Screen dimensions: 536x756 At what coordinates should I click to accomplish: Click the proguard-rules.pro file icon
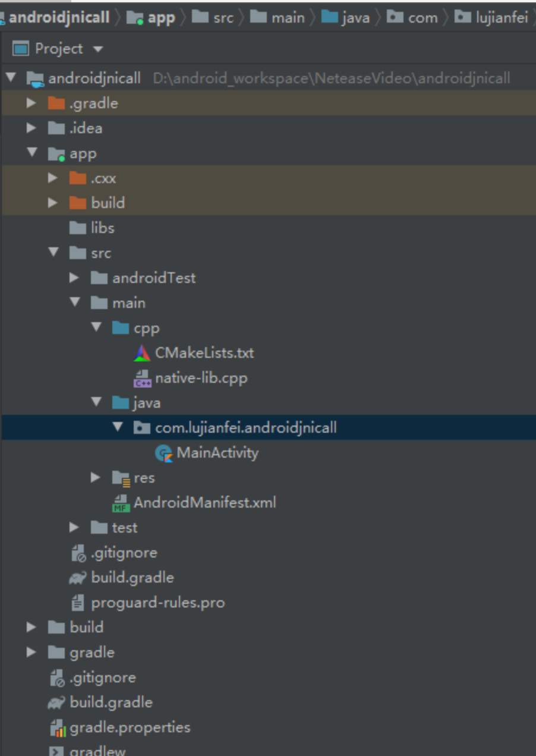78,603
